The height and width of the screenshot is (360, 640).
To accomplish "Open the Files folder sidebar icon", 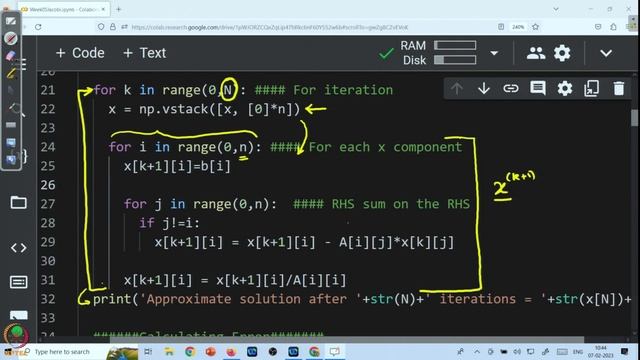I will pos(18,202).
